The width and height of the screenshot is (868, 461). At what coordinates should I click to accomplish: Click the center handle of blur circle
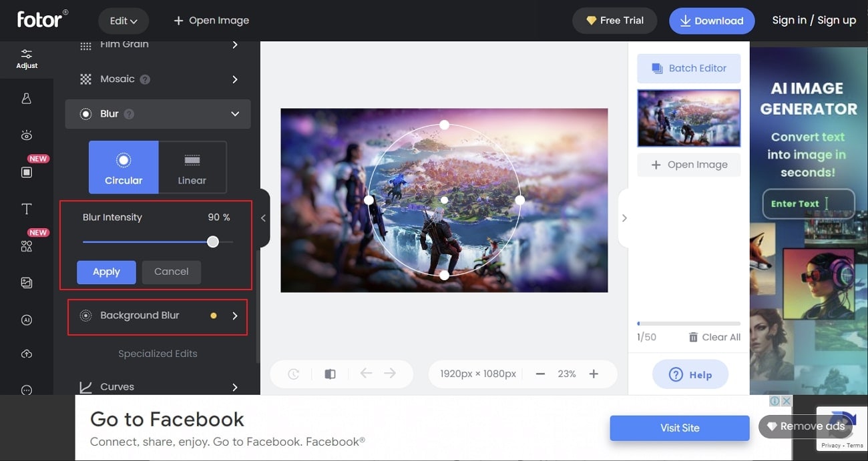point(444,200)
